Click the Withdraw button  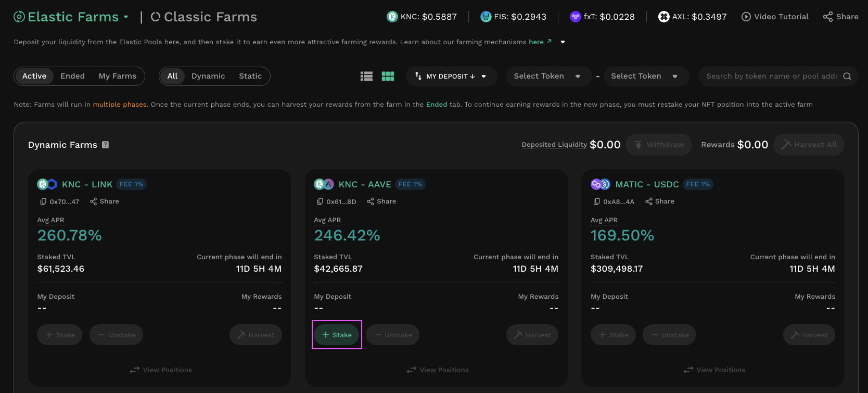point(659,145)
